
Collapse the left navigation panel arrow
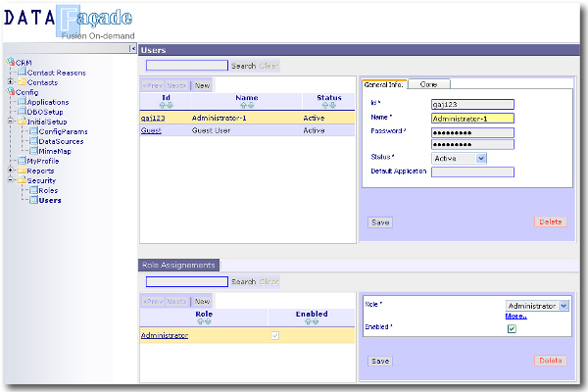(x=131, y=49)
